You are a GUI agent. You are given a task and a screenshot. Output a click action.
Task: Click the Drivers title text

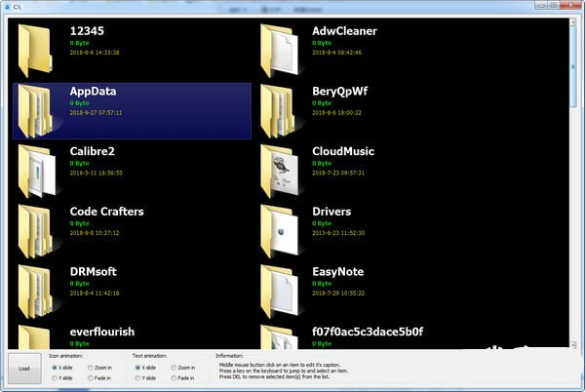pos(331,212)
